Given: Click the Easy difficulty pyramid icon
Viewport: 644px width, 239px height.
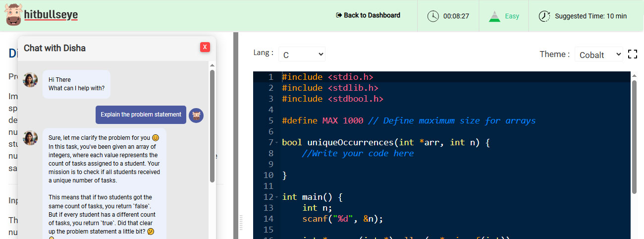Looking at the screenshot, I should (494, 16).
